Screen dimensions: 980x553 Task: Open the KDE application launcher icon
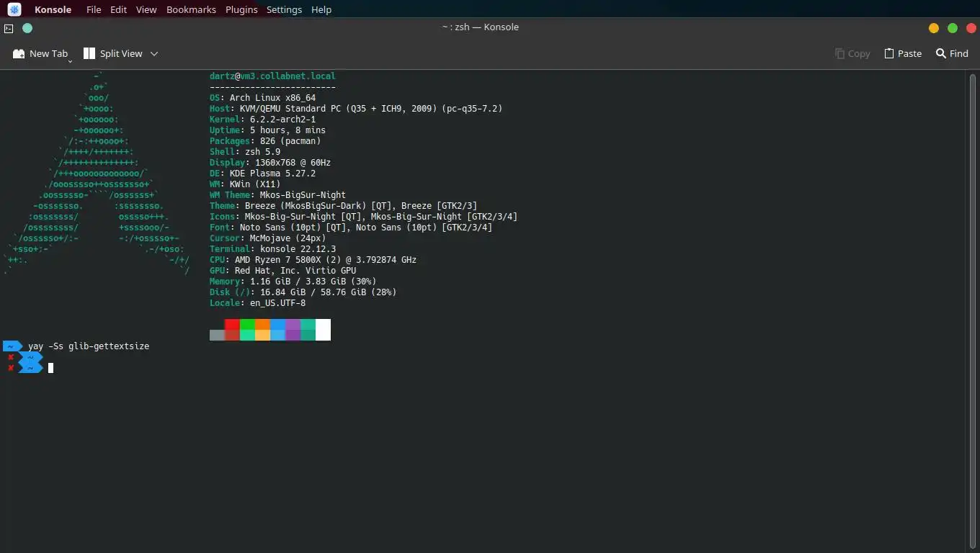(14, 9)
